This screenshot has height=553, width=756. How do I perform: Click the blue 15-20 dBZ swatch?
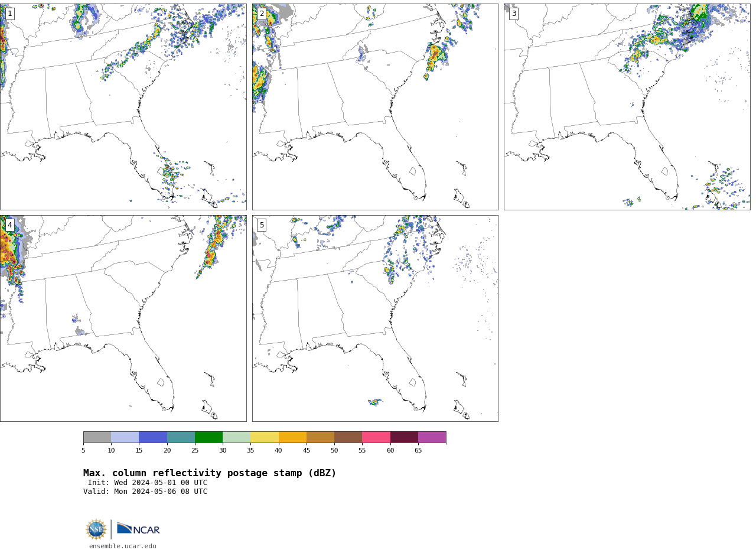(x=153, y=437)
